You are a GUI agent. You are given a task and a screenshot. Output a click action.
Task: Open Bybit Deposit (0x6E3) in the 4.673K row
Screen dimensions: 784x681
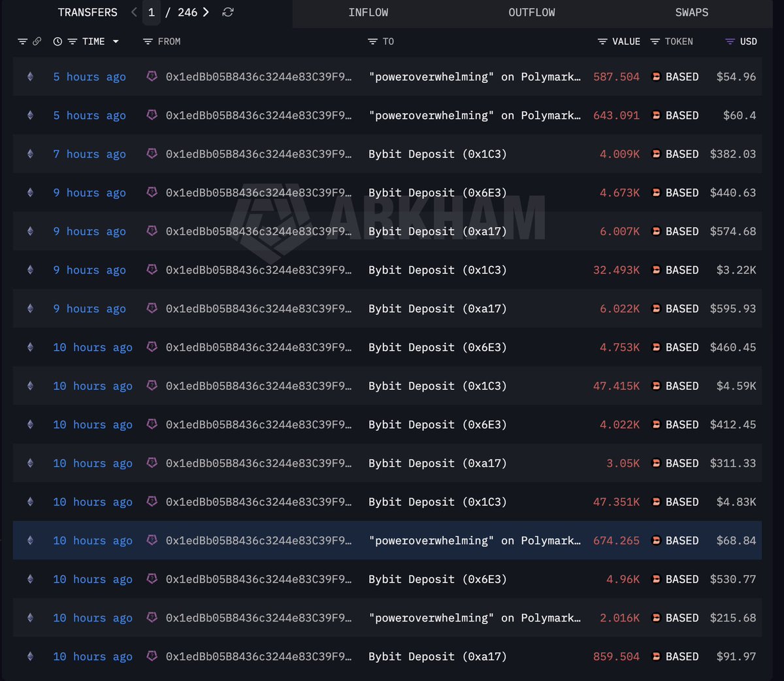coord(438,193)
